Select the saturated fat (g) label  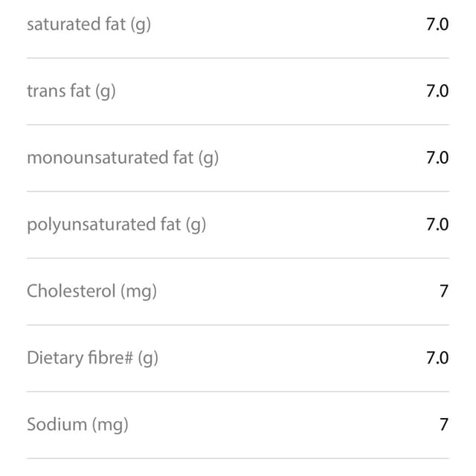pyautogui.click(x=89, y=25)
